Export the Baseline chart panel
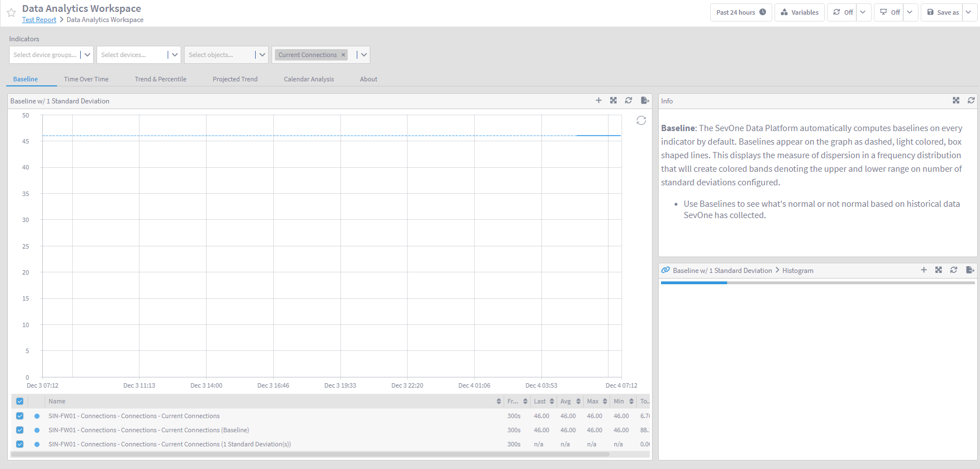 pos(645,101)
